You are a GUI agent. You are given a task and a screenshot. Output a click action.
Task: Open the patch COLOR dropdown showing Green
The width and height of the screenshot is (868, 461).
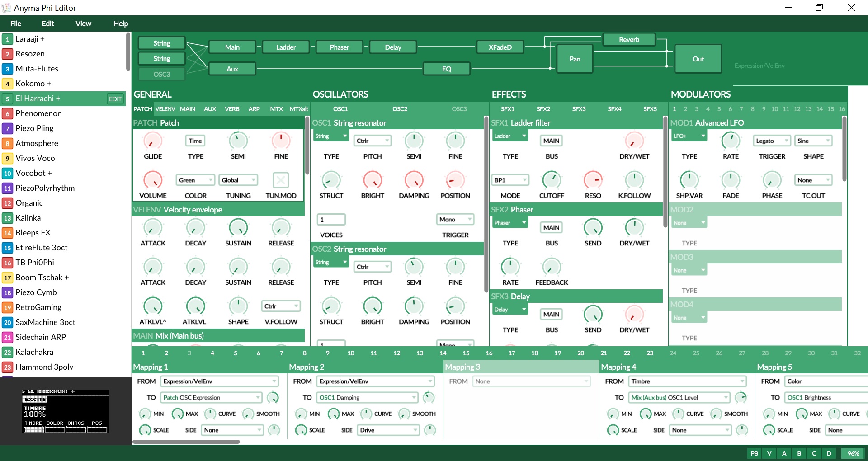pos(195,180)
